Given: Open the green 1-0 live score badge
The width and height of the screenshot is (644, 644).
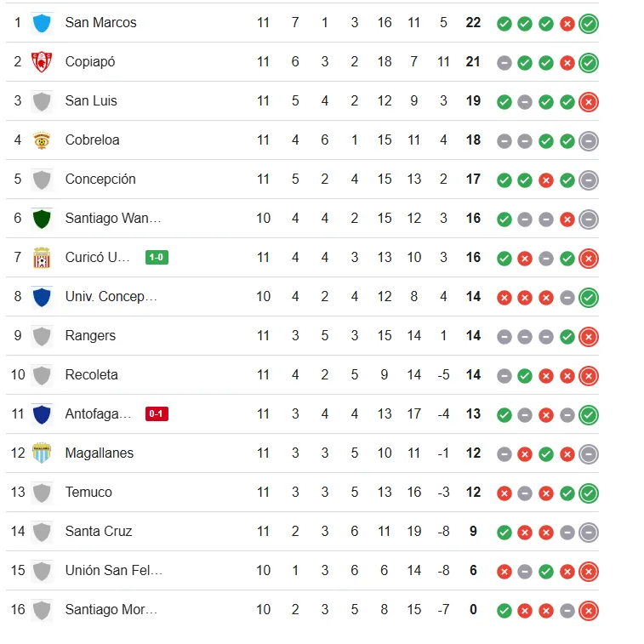Looking at the screenshot, I should (157, 258).
